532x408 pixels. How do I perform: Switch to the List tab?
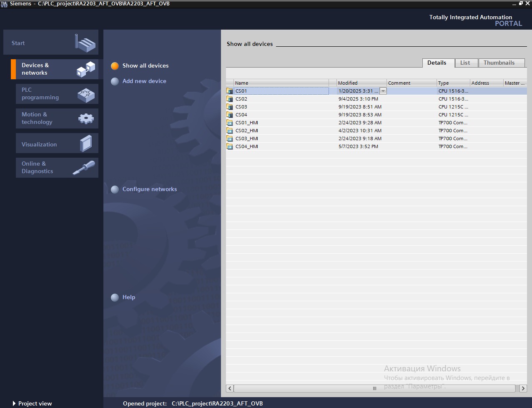[x=465, y=63]
